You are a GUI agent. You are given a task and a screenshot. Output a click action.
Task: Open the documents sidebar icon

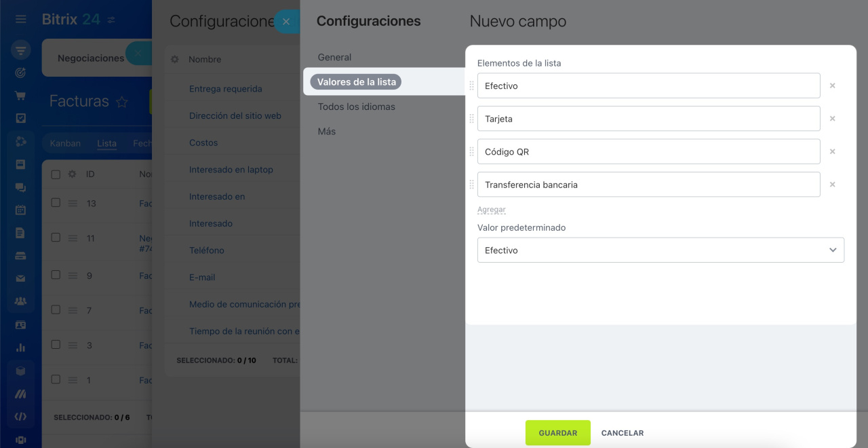point(21,233)
